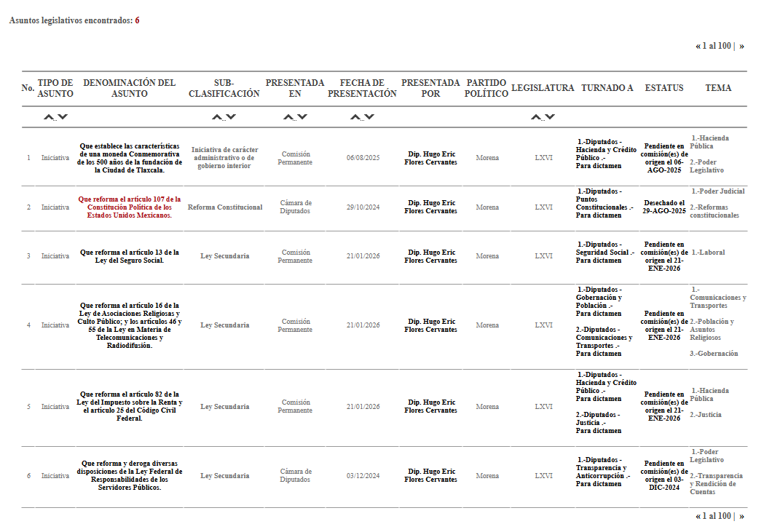Sort Legislatura column ascending
The image size is (764, 532).
(537, 117)
